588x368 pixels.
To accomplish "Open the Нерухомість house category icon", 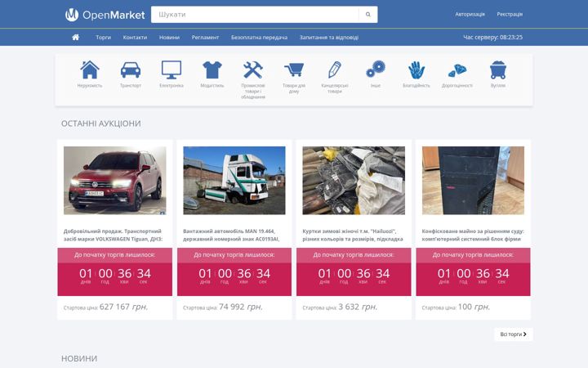I will coord(90,70).
